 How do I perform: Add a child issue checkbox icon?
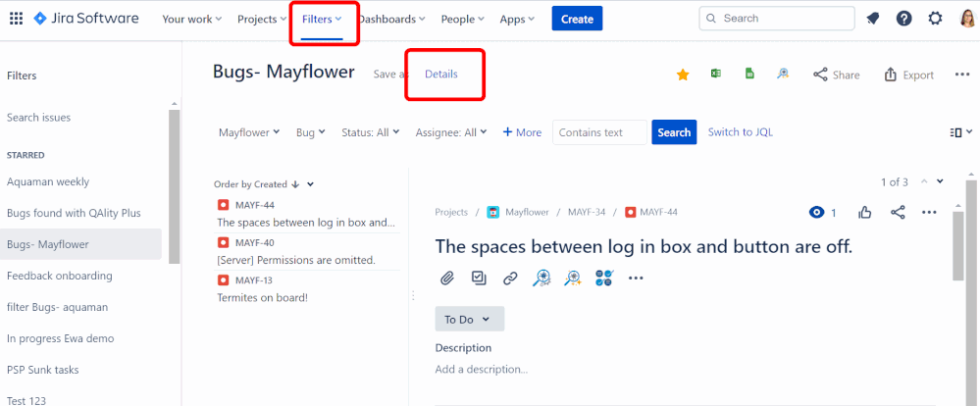[479, 278]
